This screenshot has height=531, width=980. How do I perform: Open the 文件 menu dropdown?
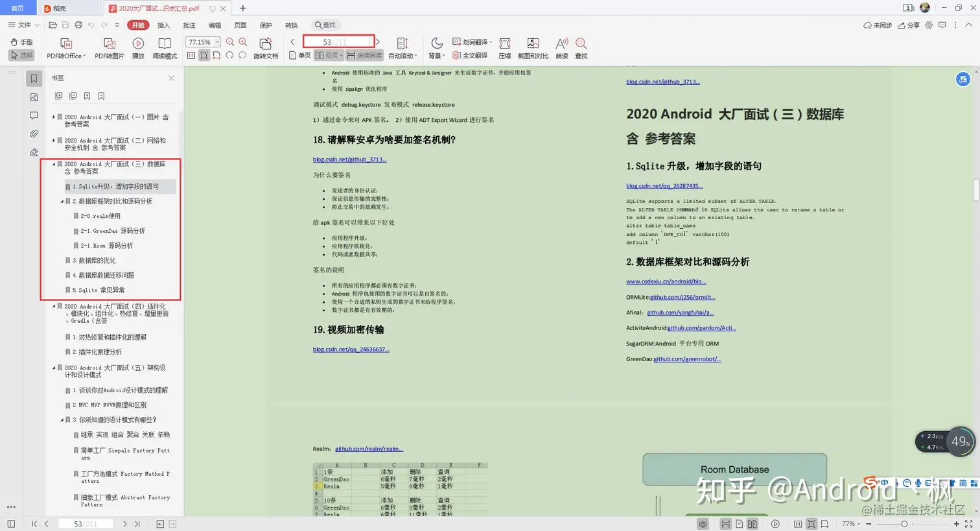tap(24, 25)
